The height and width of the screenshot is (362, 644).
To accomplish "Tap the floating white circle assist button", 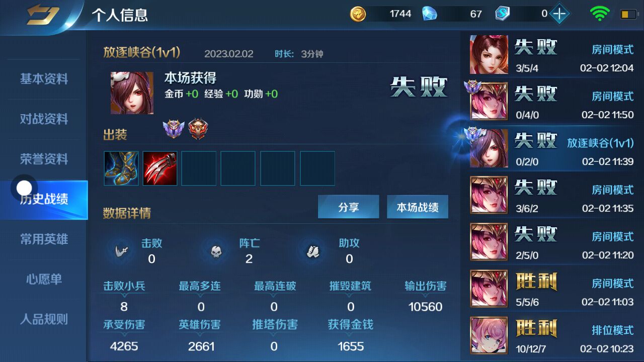I will (x=24, y=189).
